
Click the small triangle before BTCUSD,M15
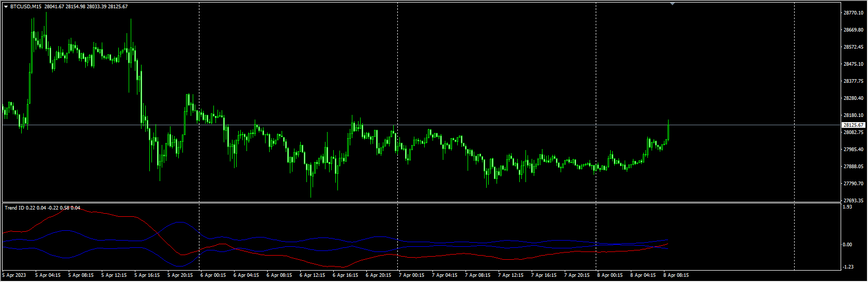pos(6,7)
